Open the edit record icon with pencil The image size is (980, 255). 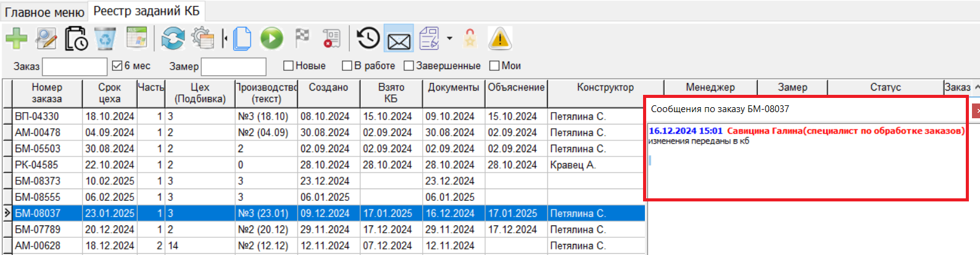tap(46, 39)
